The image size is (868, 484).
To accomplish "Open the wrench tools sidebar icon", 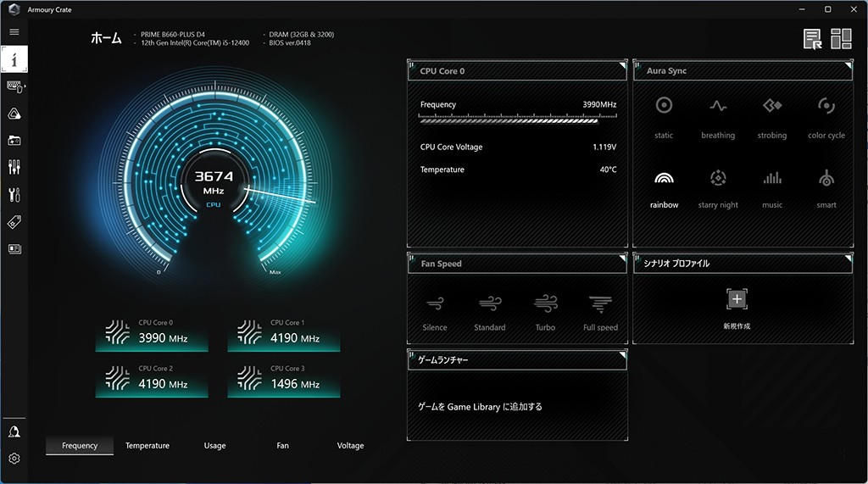I will (14, 194).
